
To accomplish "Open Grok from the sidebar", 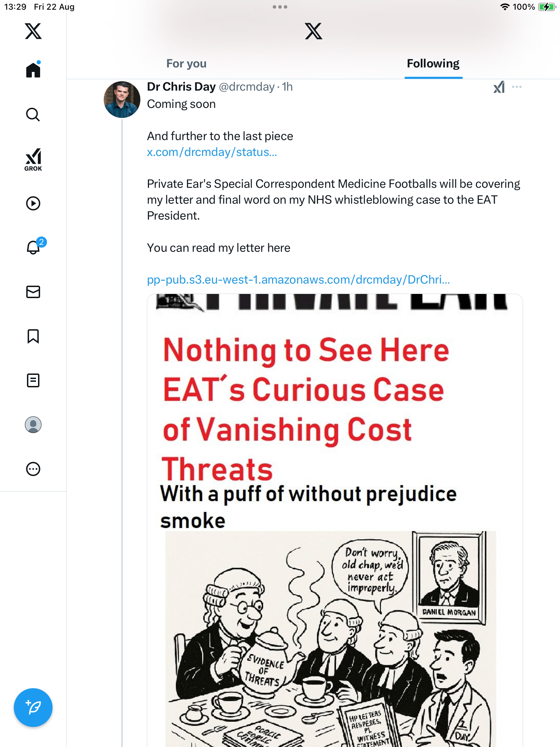I will pos(33,159).
